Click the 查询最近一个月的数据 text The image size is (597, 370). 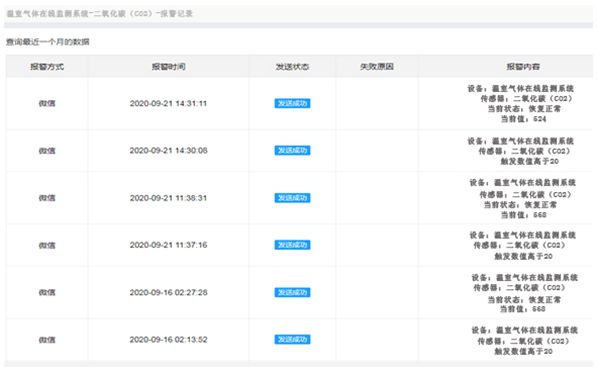[x=48, y=42]
